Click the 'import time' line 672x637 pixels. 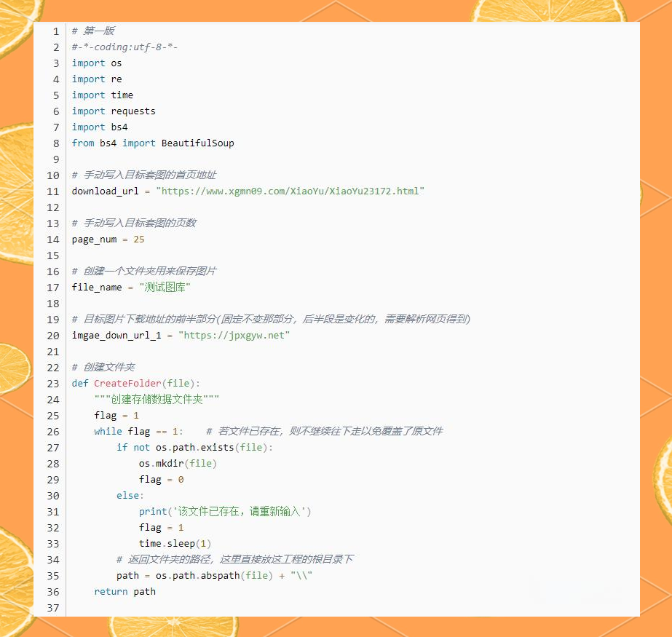pyautogui.click(x=103, y=95)
